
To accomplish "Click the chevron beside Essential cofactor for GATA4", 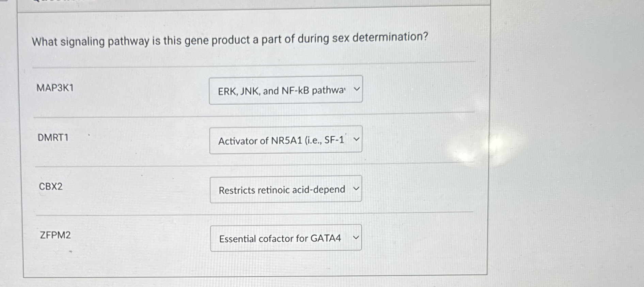I will click(x=356, y=238).
